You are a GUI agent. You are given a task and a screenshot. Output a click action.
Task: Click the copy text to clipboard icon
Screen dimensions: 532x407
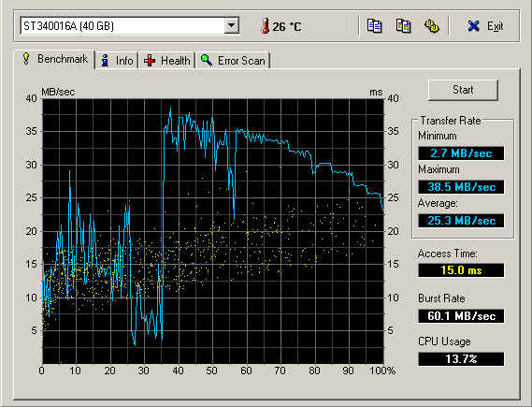[374, 26]
